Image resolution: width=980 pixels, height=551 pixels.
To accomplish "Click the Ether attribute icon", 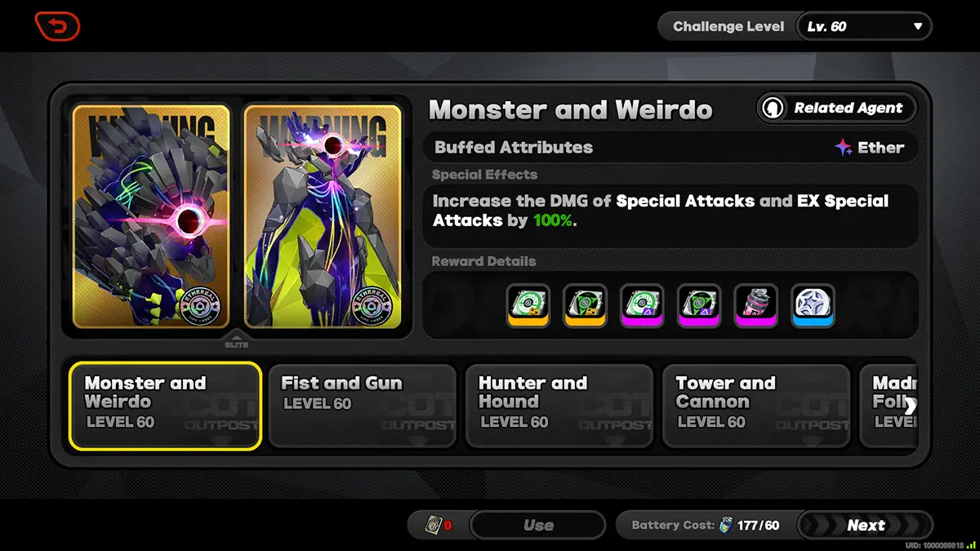I will pyautogui.click(x=844, y=148).
